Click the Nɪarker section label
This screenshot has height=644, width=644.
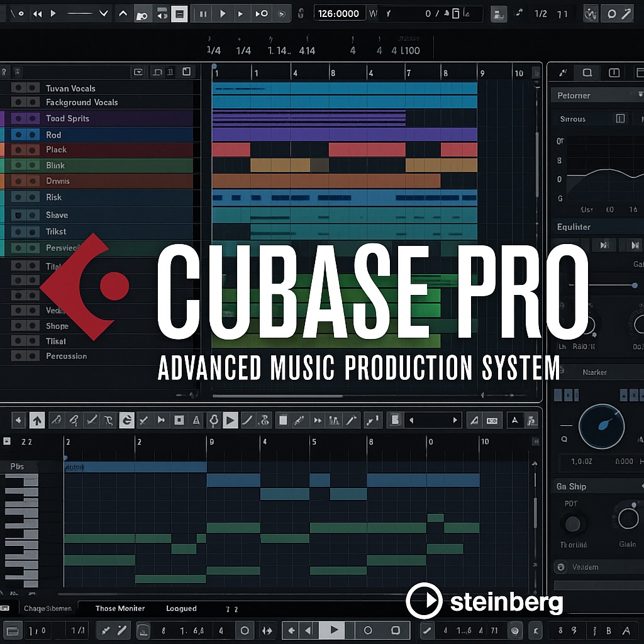click(594, 372)
